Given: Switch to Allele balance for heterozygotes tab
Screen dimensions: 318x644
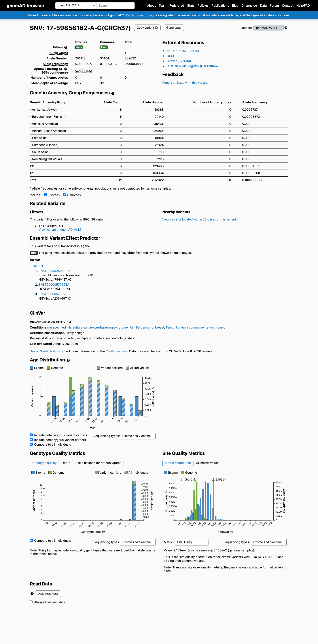Looking at the screenshot, I should pos(98,463).
